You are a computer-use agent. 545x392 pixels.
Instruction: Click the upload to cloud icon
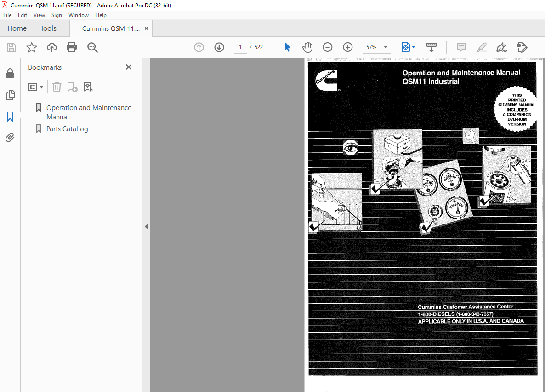tap(52, 47)
